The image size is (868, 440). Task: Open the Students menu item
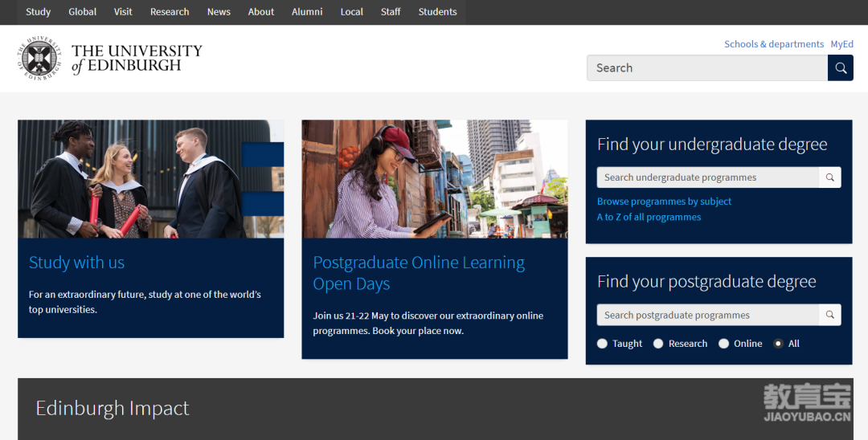coord(437,11)
